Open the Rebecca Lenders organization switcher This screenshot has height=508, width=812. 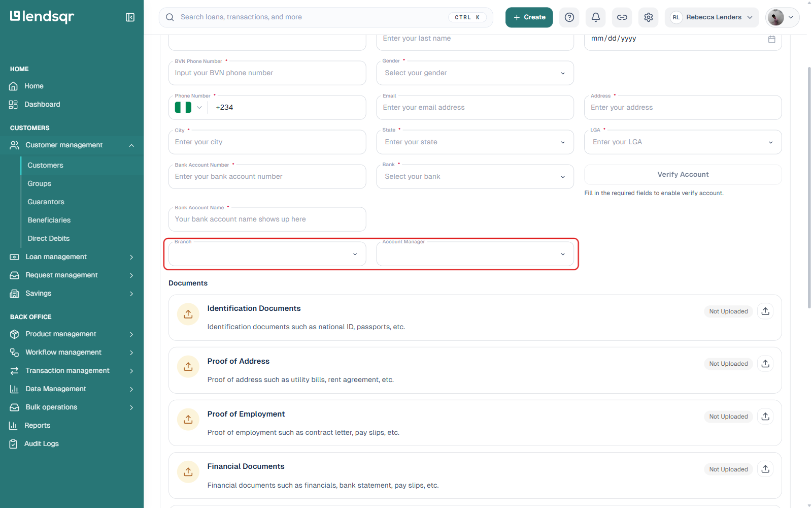(x=712, y=17)
